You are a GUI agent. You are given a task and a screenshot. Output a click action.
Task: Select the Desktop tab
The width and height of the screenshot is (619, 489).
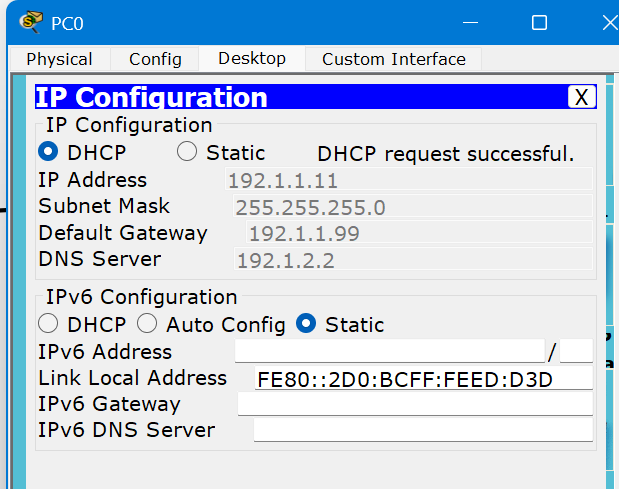(x=252, y=59)
